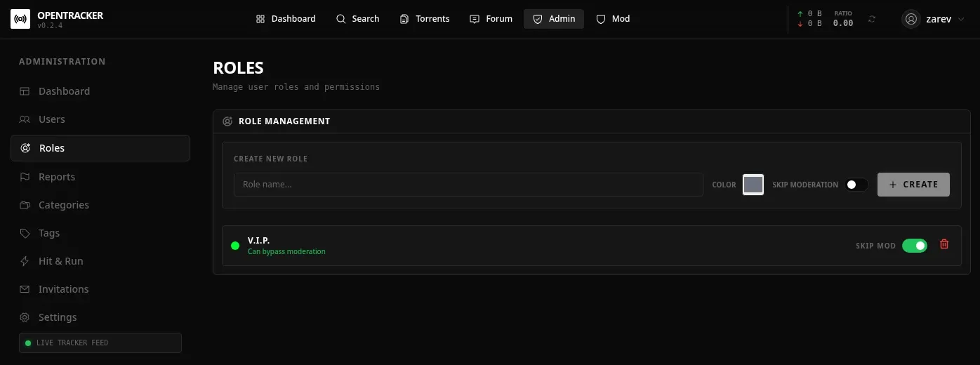Click the user avatar icon for zarev
Screen dimensions: 980x365
[x=911, y=19]
